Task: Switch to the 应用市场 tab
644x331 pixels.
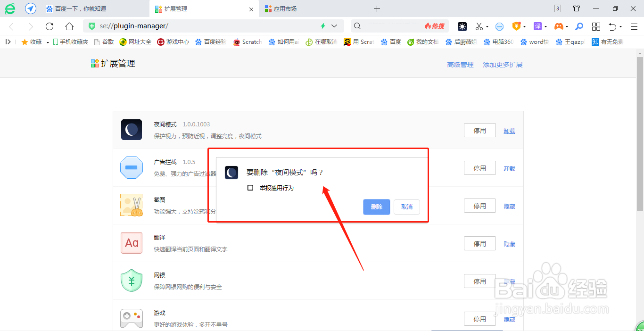Action: coord(313,9)
